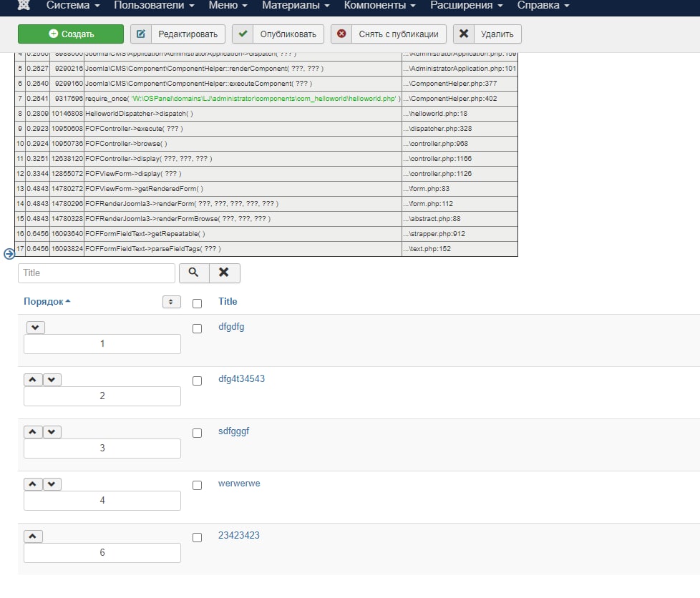The width and height of the screenshot is (700, 598).
Task: Click the Joomla logo icon
Action: click(24, 5)
